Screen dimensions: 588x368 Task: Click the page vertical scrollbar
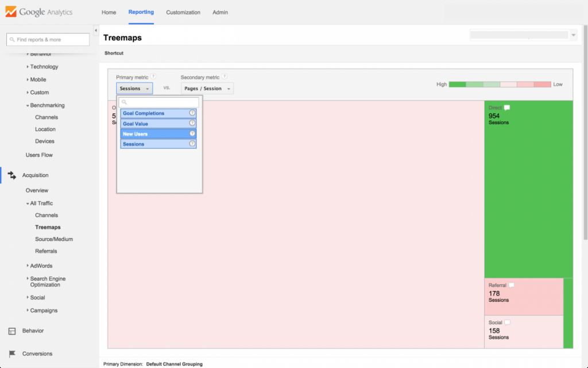click(x=585, y=132)
